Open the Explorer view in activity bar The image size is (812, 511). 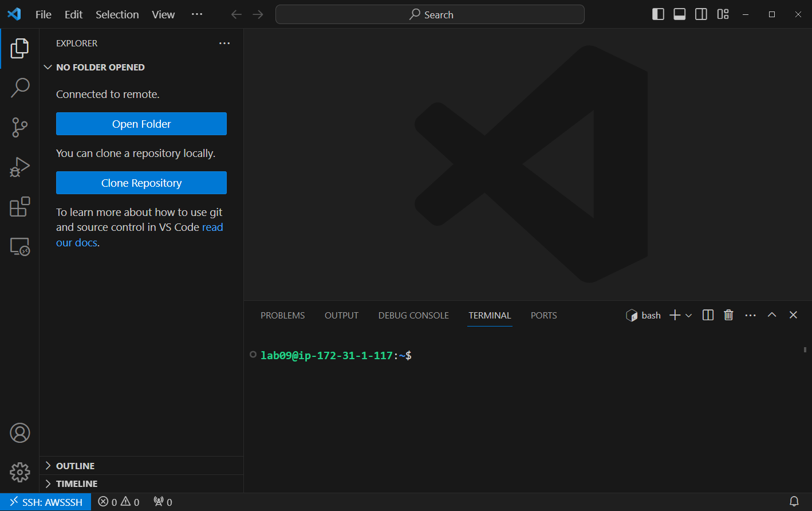pyautogui.click(x=19, y=49)
